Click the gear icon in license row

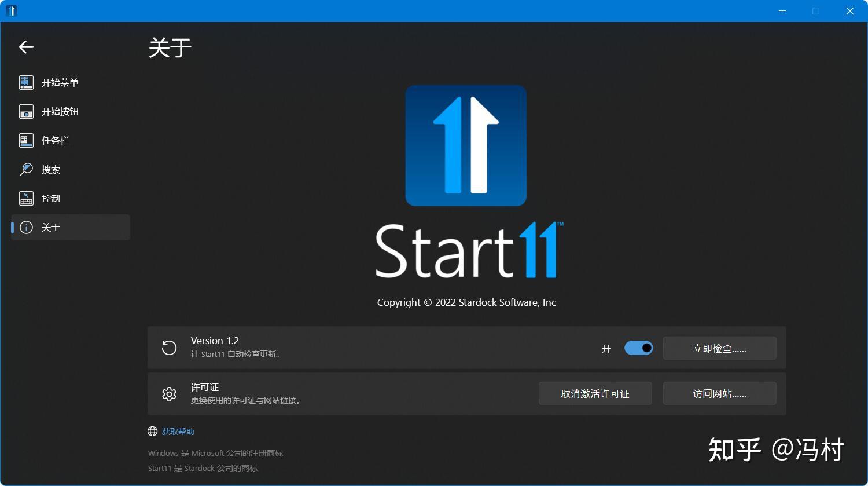[x=169, y=394]
